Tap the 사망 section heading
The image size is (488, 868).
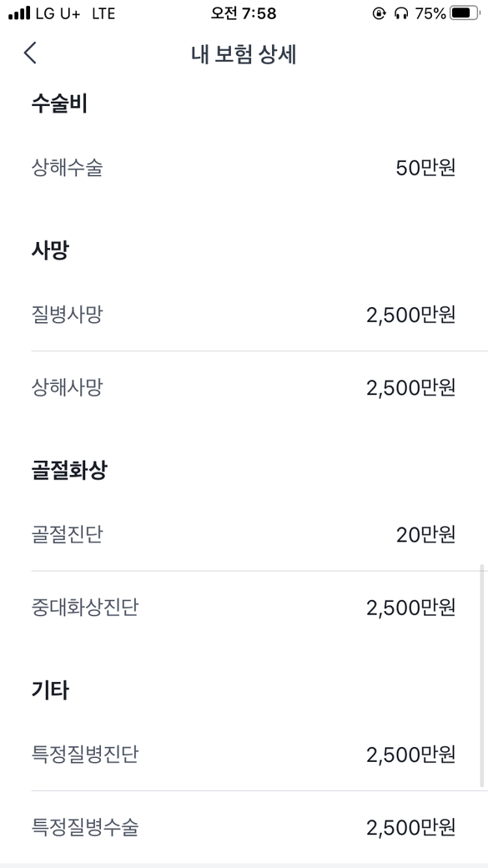[50, 250]
